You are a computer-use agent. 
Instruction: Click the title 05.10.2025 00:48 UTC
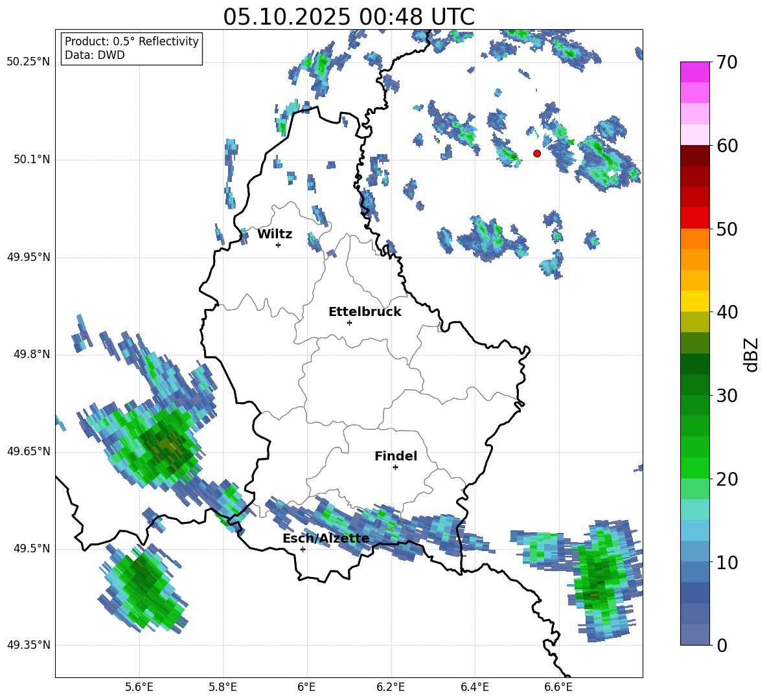point(349,17)
